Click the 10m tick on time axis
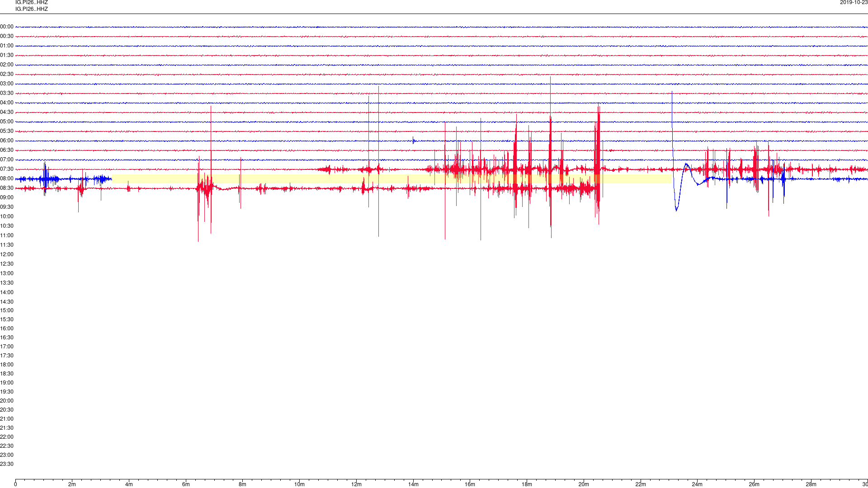The width and height of the screenshot is (868, 488). (299, 484)
